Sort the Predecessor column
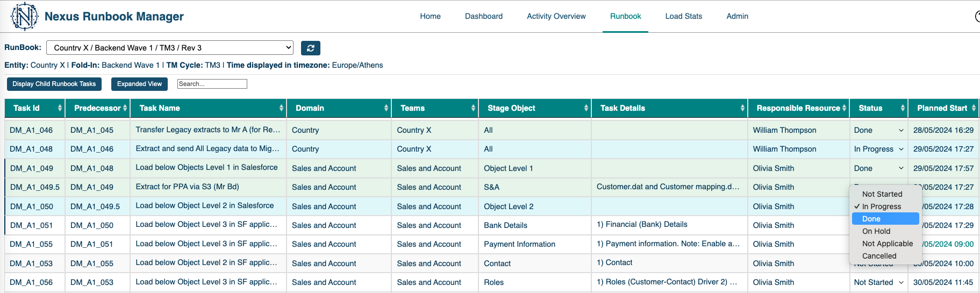The width and height of the screenshot is (980, 293). click(125, 108)
